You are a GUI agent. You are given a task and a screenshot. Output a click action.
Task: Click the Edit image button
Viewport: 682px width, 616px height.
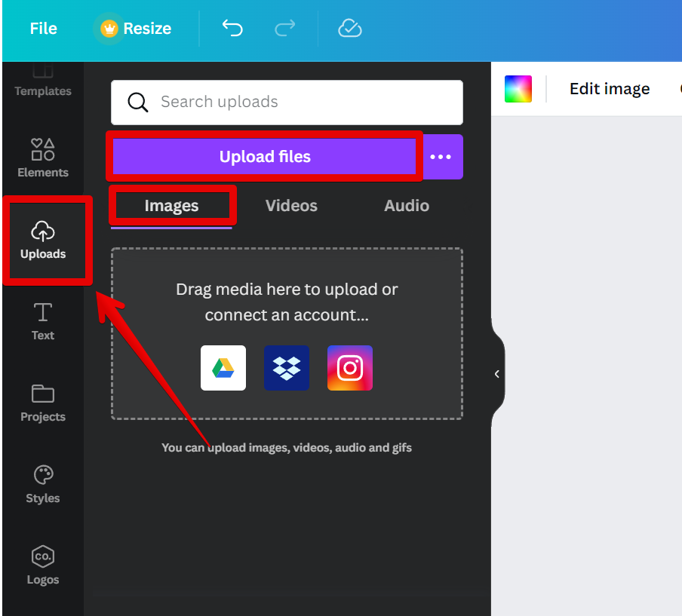coord(610,89)
